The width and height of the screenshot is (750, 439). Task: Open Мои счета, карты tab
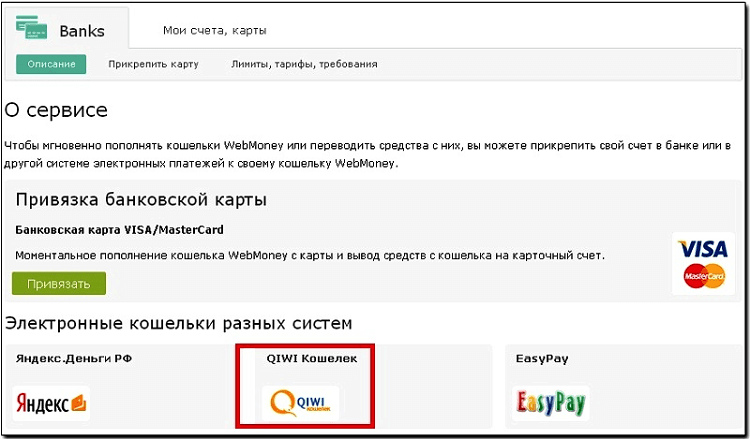click(x=214, y=31)
